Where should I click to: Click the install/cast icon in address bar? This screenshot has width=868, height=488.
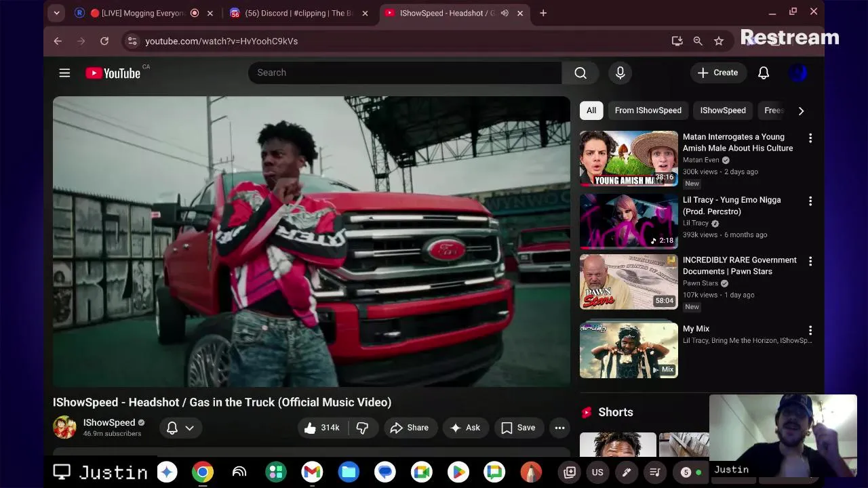pos(677,41)
